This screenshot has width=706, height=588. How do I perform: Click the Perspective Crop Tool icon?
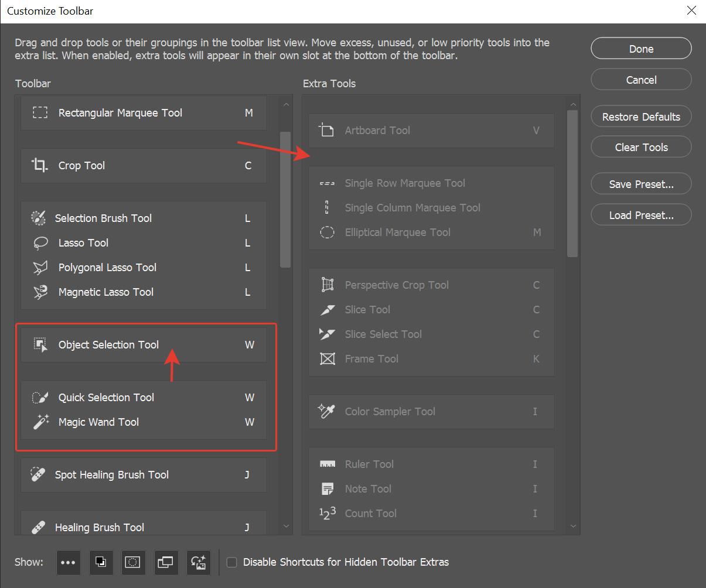tap(327, 285)
